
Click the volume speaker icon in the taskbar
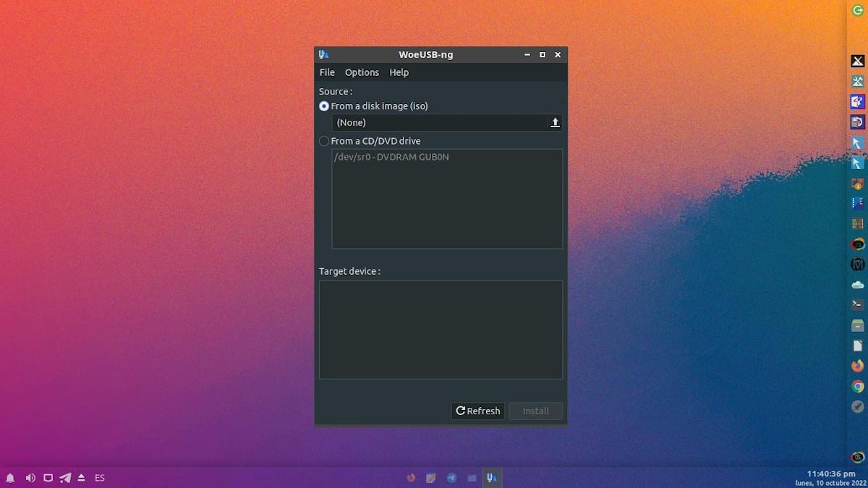click(29, 478)
